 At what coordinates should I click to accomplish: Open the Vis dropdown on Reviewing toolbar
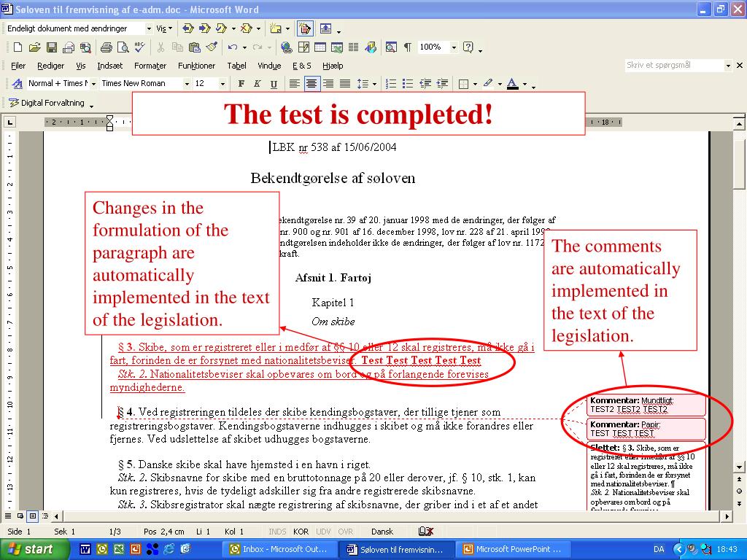(x=164, y=28)
